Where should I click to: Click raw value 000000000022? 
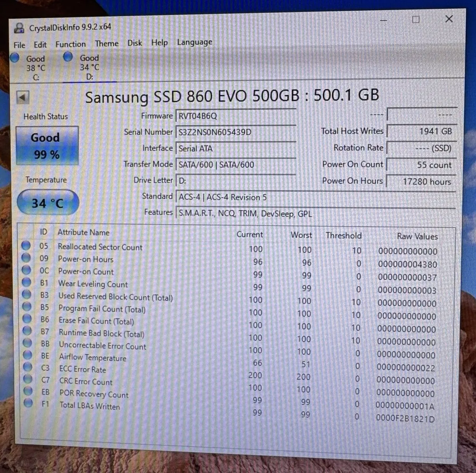pyautogui.click(x=406, y=368)
